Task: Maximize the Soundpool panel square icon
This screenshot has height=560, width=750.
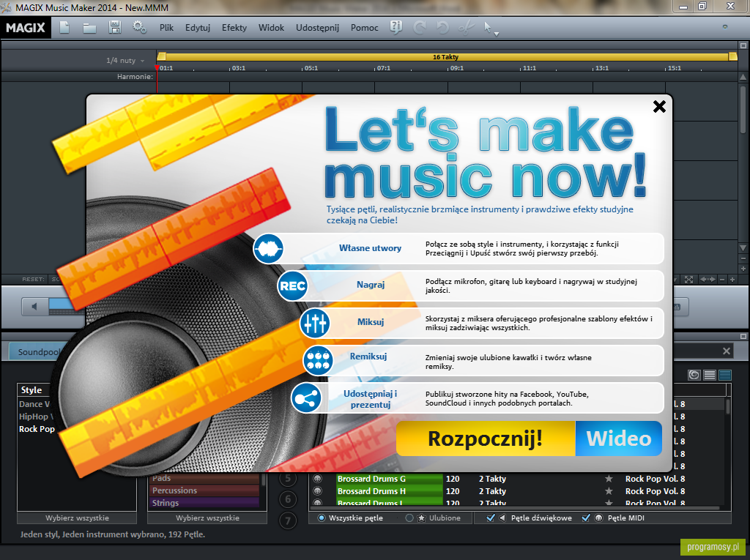Action: (743, 336)
